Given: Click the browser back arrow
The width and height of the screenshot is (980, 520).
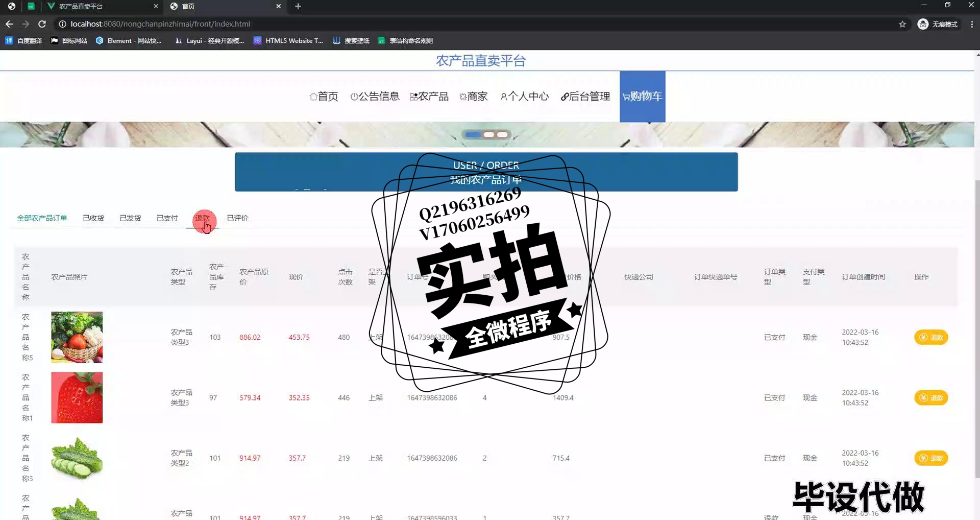Looking at the screenshot, I should click(9, 24).
